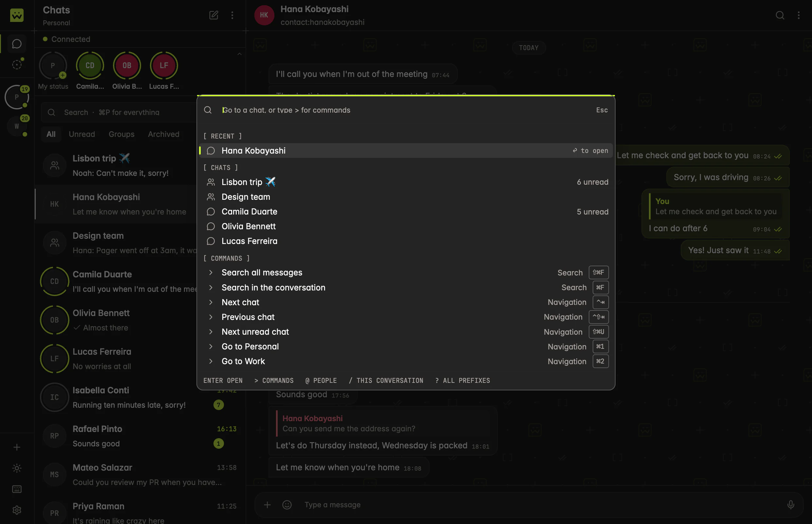Screen dimensions: 812x524
Task: Open Hana Kobayashi in Recent palette results
Action: 405,150
